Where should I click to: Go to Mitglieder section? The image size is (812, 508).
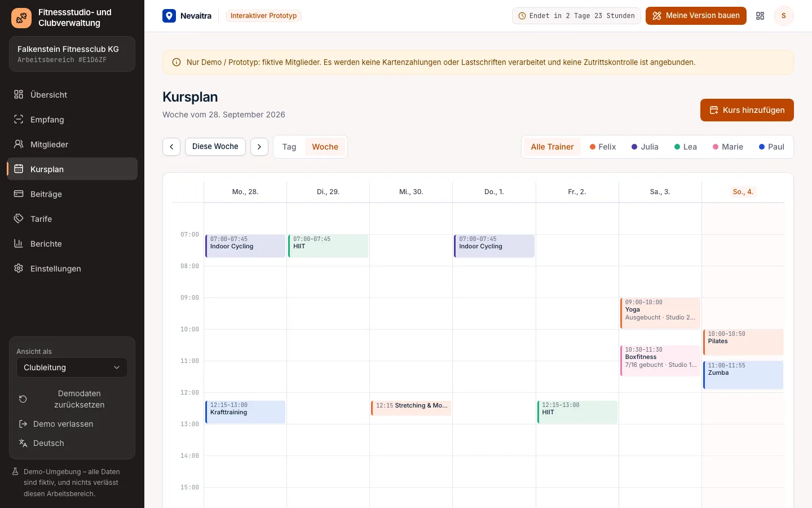tap(72, 144)
